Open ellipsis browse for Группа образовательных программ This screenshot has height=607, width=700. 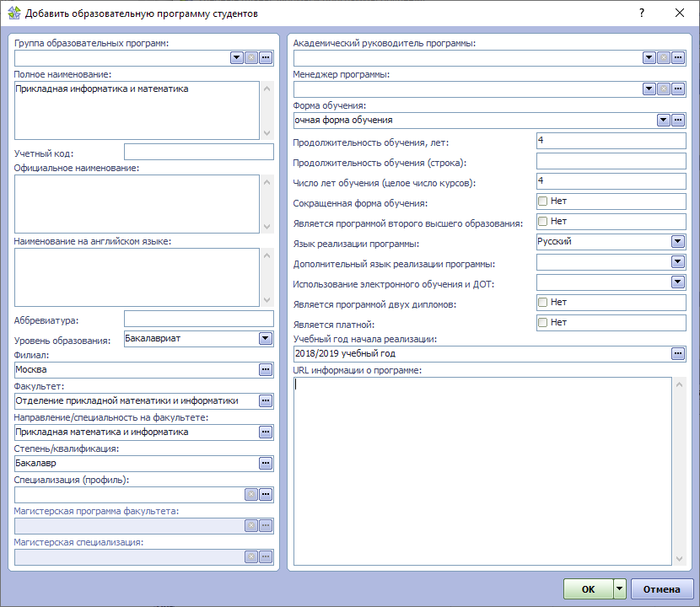tap(266, 57)
